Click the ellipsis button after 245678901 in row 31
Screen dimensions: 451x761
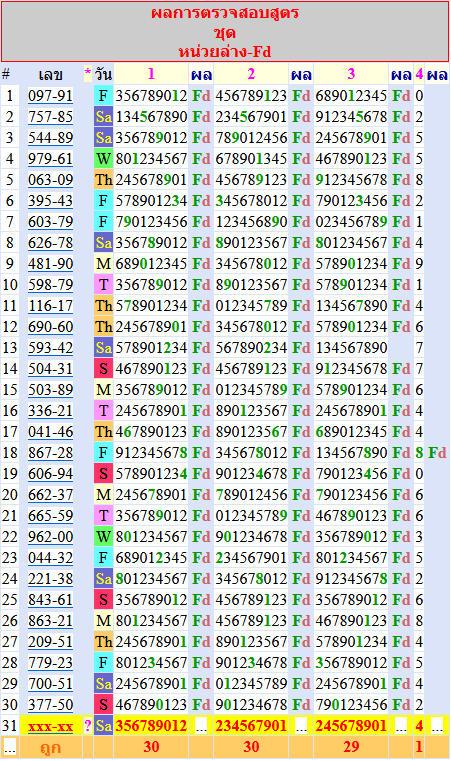pos(401,726)
